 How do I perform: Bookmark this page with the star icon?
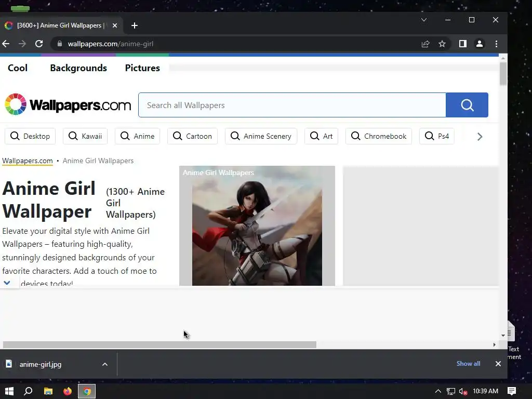[x=442, y=44]
